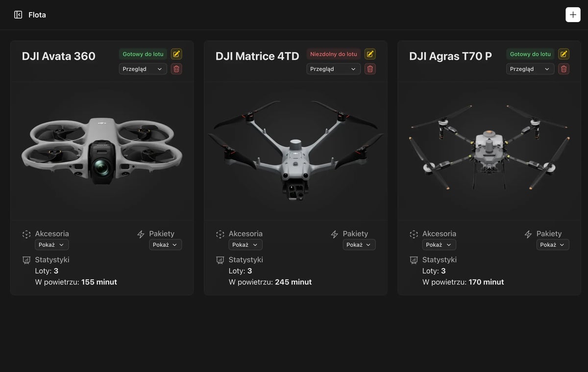
Task: Add a new drone with the plus button
Action: pyautogui.click(x=573, y=15)
